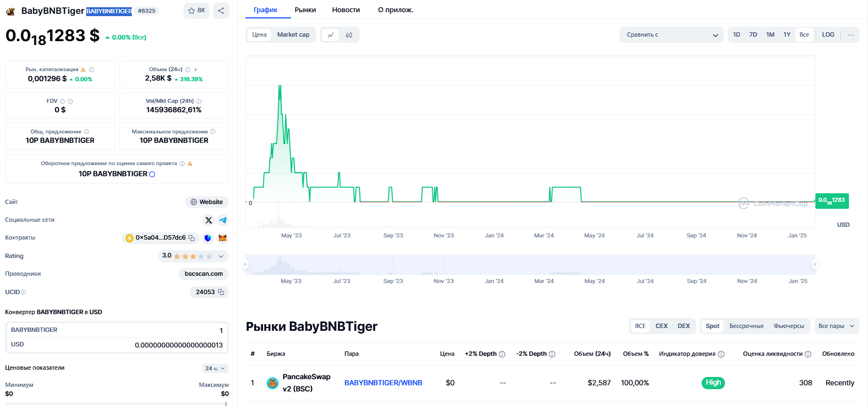Click info icon next to Максимальное предложение

click(213, 132)
